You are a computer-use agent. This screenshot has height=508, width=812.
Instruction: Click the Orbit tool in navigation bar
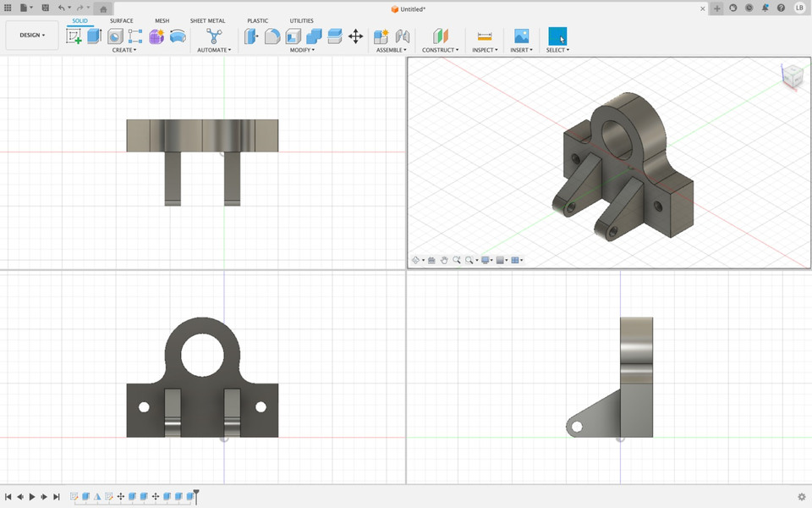point(415,260)
